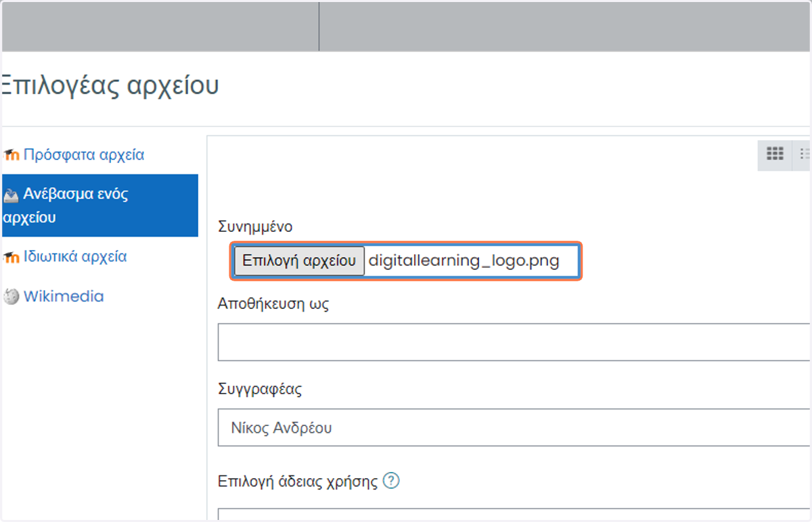Click the digitallearning_logo.png file name
This screenshot has width=812, height=522.
[x=464, y=262]
